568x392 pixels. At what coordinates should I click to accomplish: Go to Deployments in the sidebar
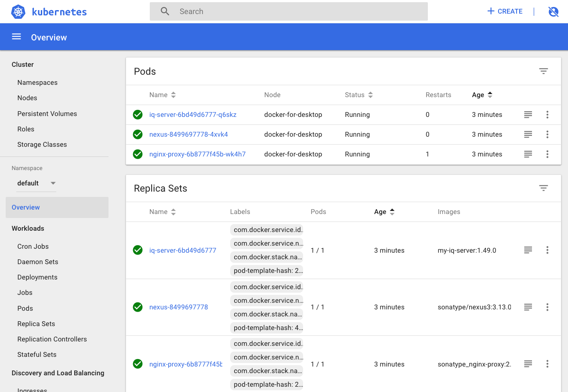click(x=37, y=277)
